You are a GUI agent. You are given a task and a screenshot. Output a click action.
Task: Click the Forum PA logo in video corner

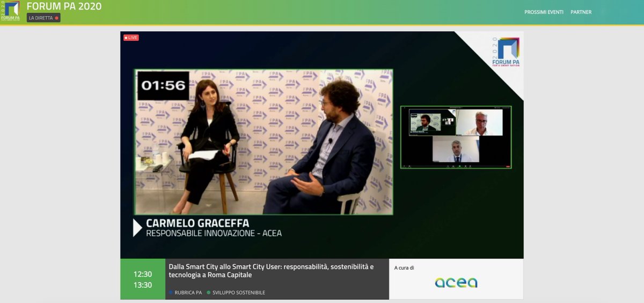pyautogui.click(x=506, y=52)
